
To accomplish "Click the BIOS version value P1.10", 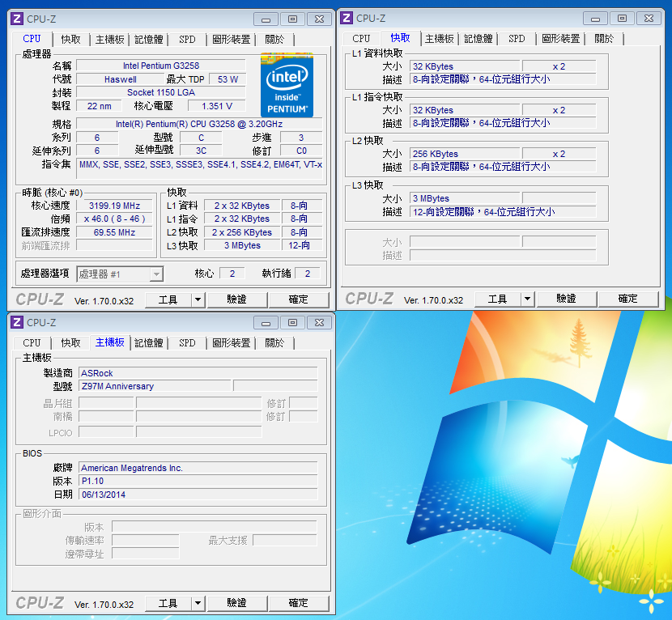I will [x=198, y=481].
